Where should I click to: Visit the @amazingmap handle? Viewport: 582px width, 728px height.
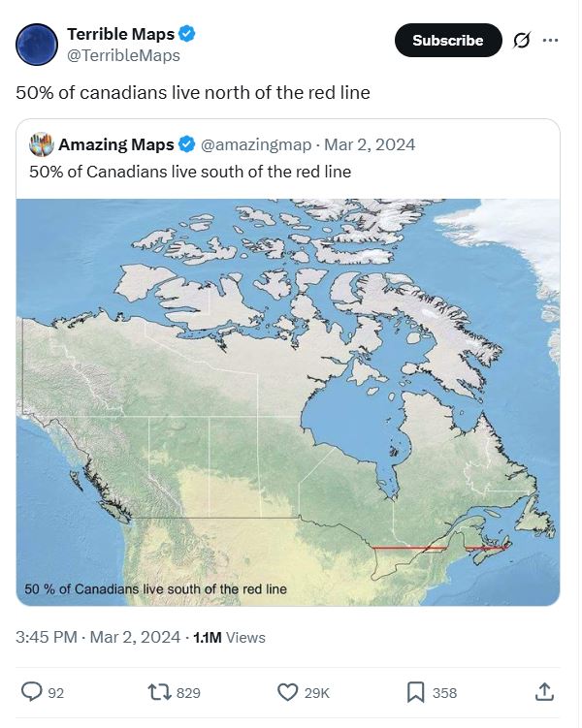(256, 144)
